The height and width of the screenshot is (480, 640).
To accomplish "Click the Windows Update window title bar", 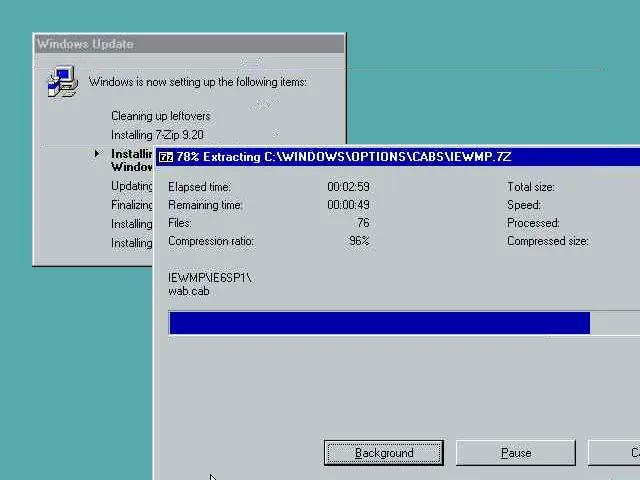I will pyautogui.click(x=189, y=44).
